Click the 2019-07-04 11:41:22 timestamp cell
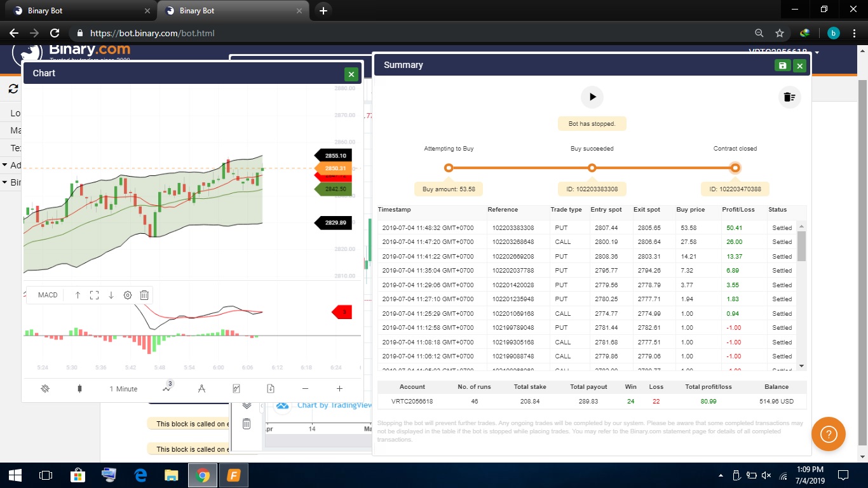The width and height of the screenshot is (868, 488). 428,257
